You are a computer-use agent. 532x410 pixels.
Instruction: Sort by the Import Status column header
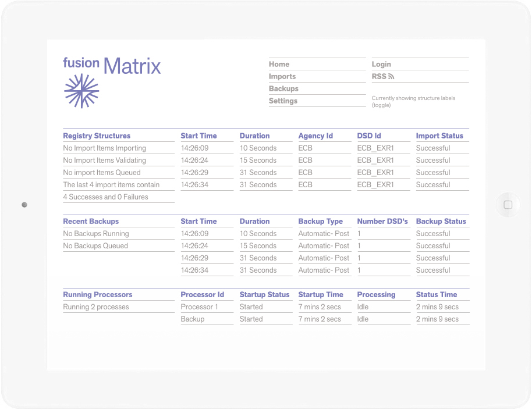(x=439, y=136)
